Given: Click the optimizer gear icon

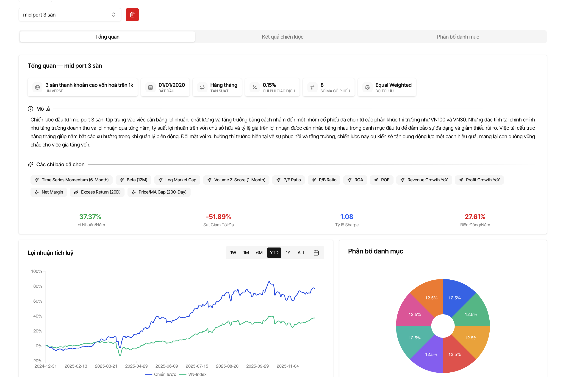Looking at the screenshot, I should (x=367, y=87).
